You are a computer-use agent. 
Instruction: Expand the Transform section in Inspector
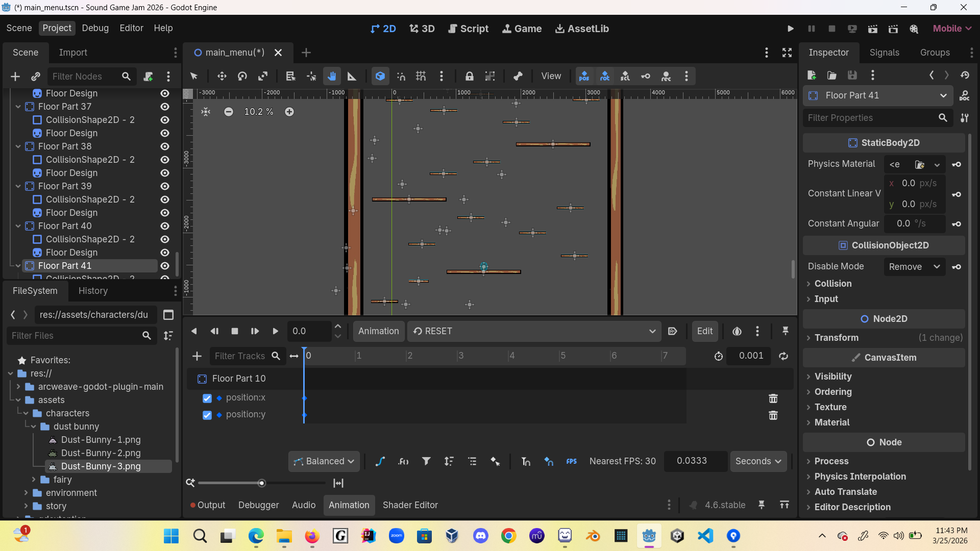point(836,338)
